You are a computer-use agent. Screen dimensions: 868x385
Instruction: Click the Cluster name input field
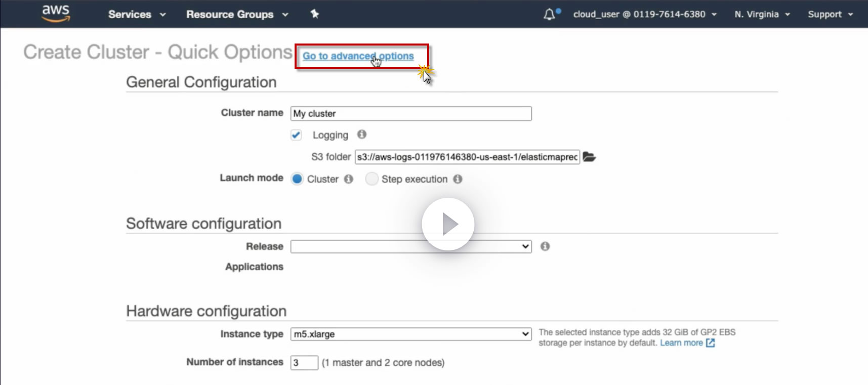pyautogui.click(x=411, y=113)
